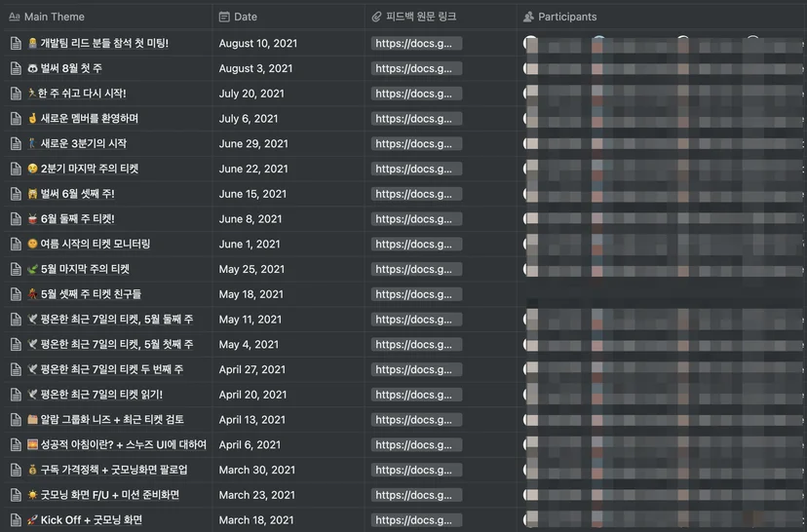This screenshot has width=807, height=532.
Task: Click the people icon in Participants header
Action: [528, 17]
